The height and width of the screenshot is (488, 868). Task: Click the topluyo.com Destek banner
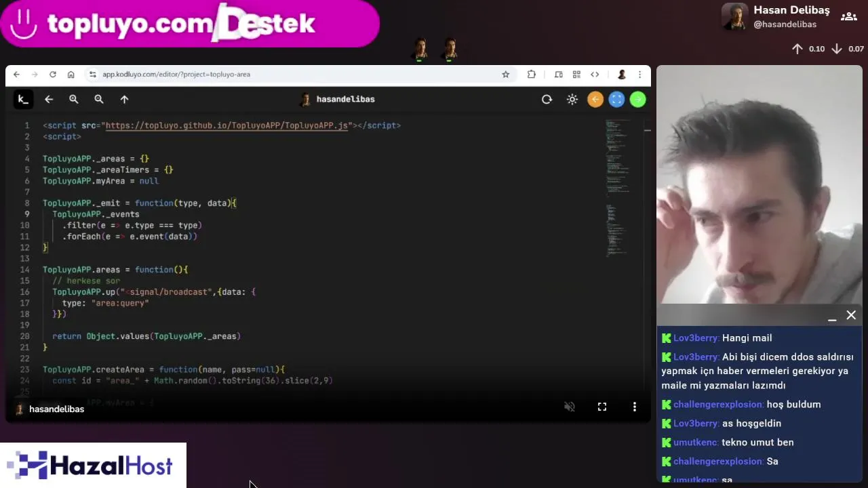190,24
